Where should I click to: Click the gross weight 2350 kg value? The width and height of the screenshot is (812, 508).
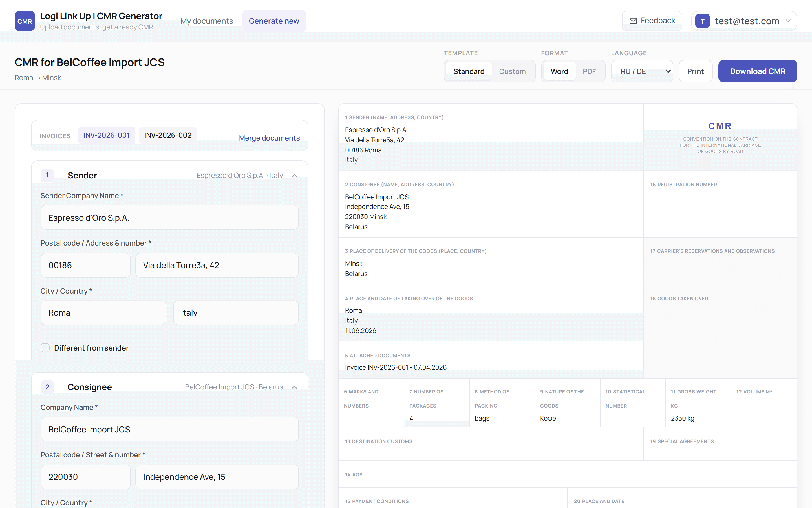tap(683, 418)
